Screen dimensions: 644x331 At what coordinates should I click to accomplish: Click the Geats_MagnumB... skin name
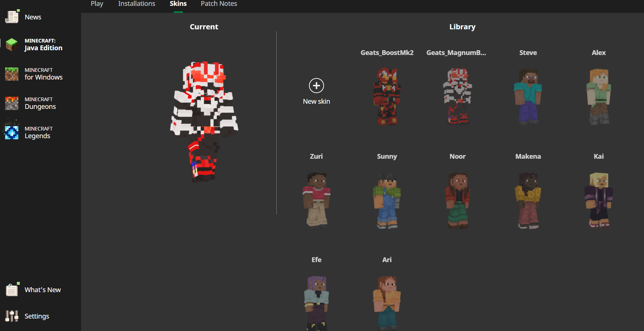pos(456,53)
